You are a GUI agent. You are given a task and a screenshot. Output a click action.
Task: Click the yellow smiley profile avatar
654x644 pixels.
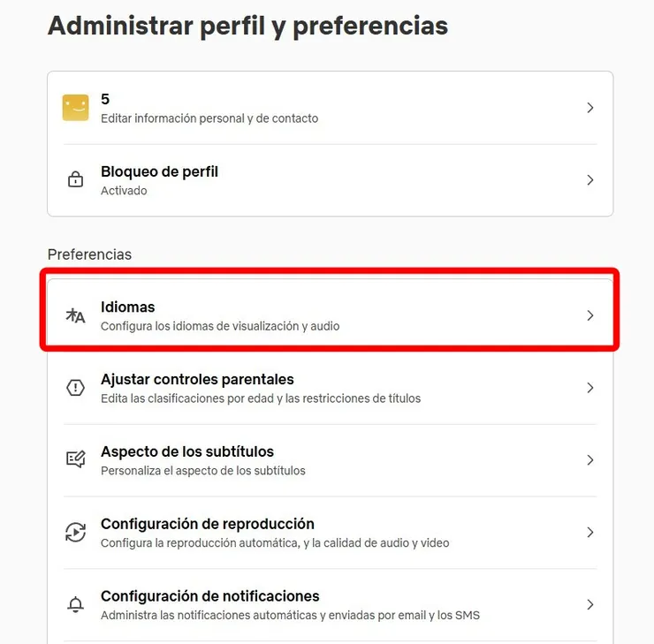(75, 108)
